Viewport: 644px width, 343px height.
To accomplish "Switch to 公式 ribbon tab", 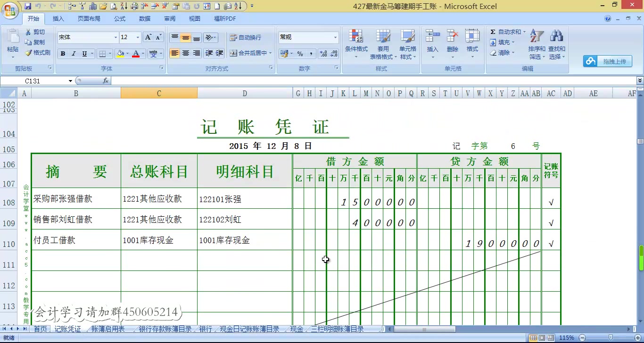I will pyautogui.click(x=120, y=19).
